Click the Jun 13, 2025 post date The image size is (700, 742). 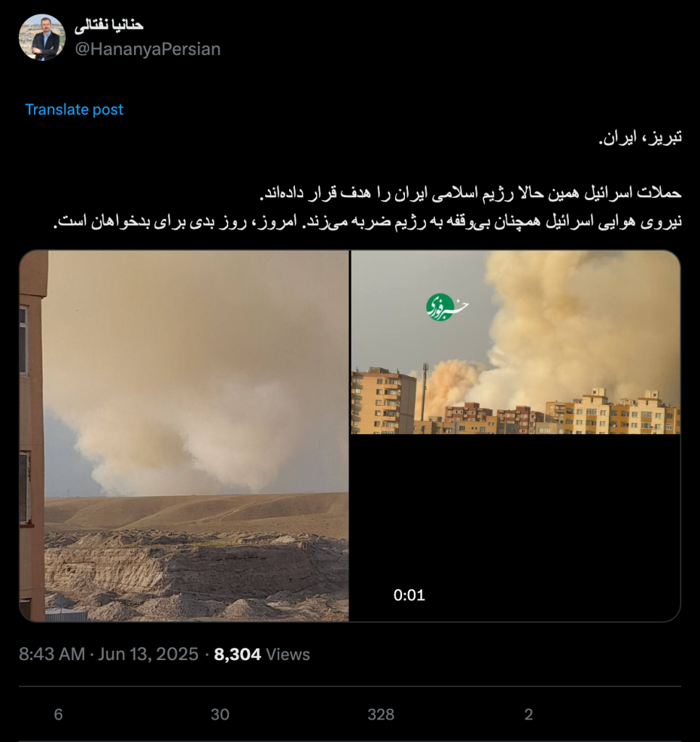[x=148, y=654]
